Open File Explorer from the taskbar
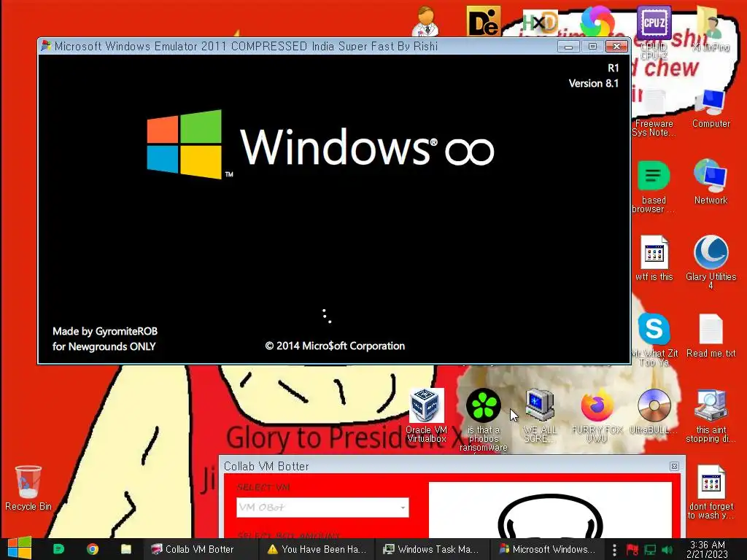The image size is (747, 560). 125,549
